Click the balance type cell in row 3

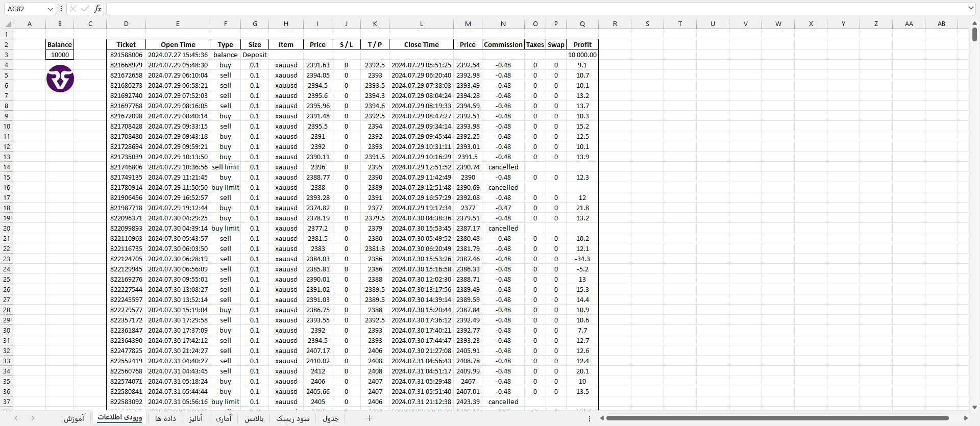click(225, 55)
